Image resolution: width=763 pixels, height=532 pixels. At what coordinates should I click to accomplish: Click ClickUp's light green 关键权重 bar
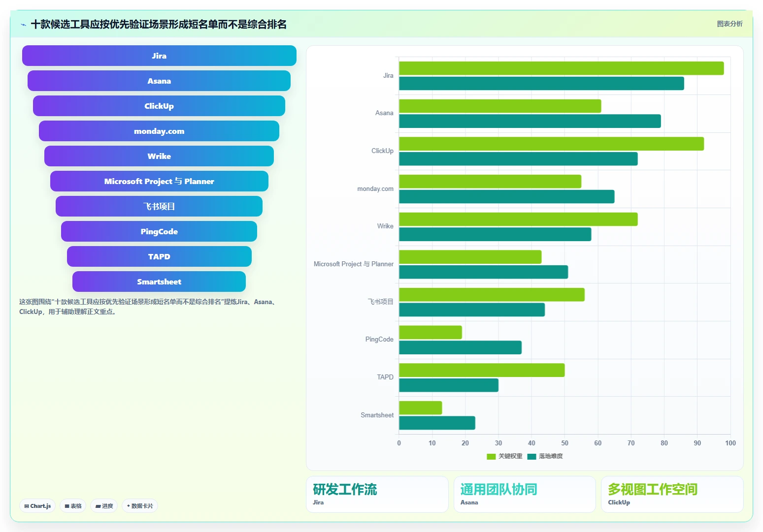pyautogui.click(x=551, y=144)
